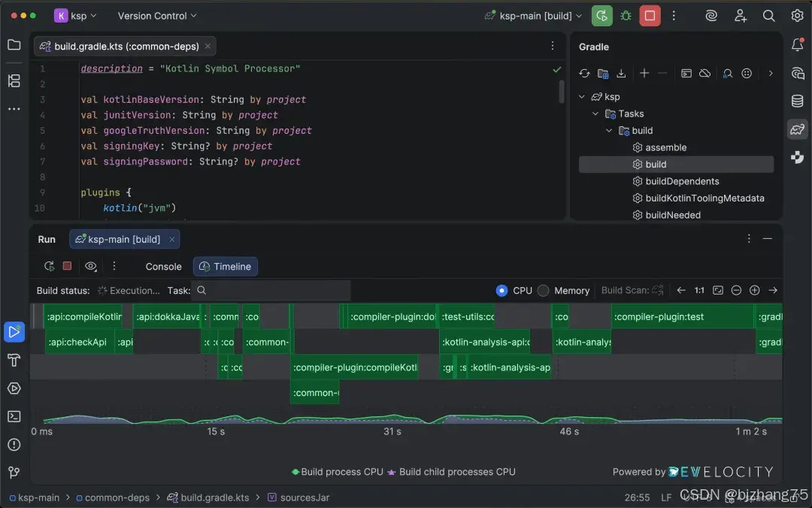Image resolution: width=812 pixels, height=508 pixels.
Task: Open IDE settings gear icon
Action: 797,16
